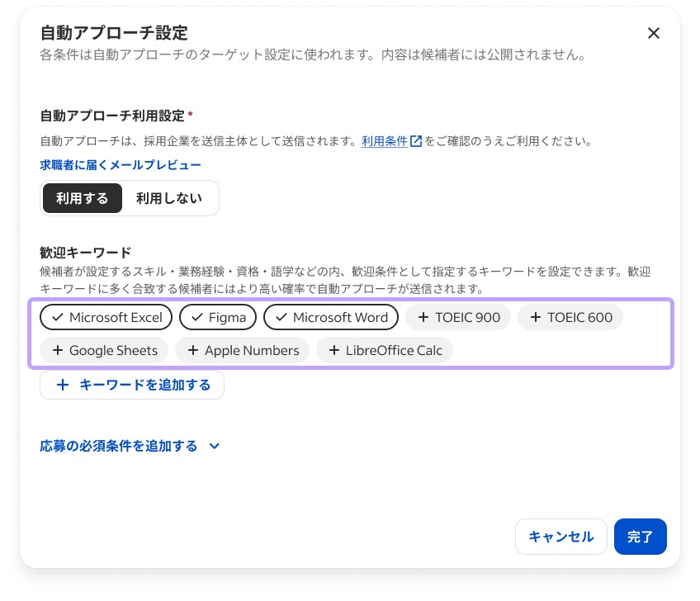Image resolution: width=700 pixels, height=601 pixels.
Task: Click the checkmark icon on Microsoft Excel chip
Action: tap(57, 317)
